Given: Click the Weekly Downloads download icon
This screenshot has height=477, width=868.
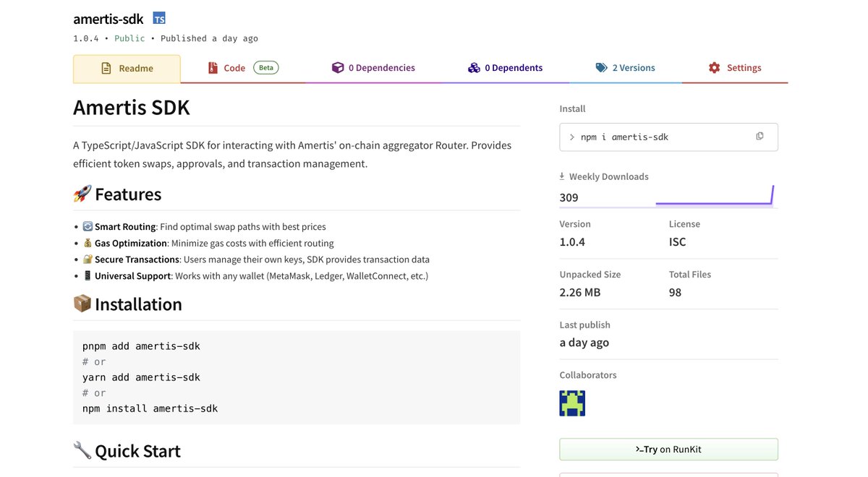Looking at the screenshot, I should tap(562, 176).
